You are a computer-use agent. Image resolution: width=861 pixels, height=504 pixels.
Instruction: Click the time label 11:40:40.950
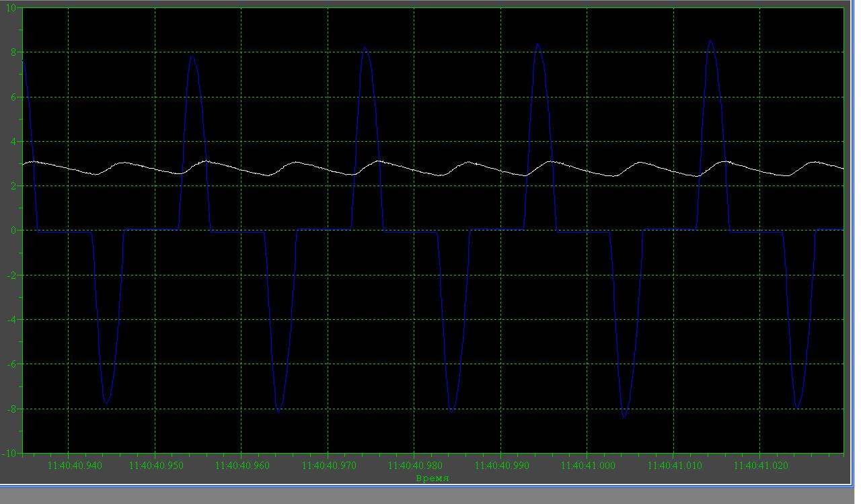click(x=155, y=465)
